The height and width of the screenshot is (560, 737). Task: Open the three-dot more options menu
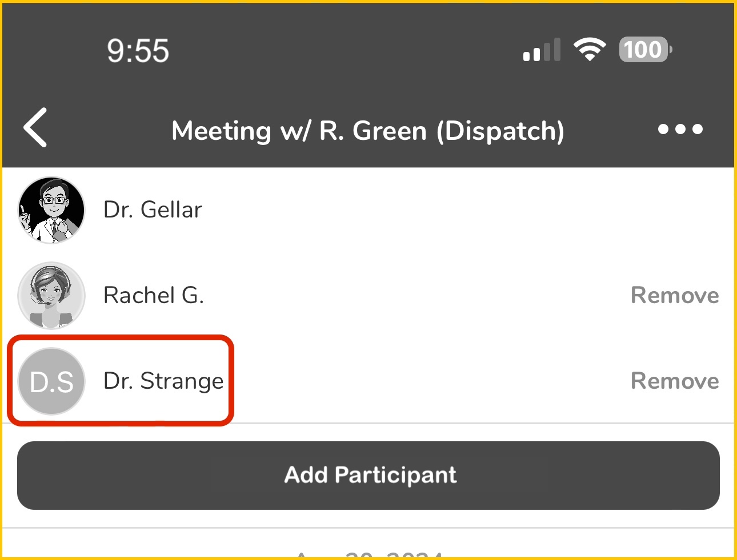(680, 129)
